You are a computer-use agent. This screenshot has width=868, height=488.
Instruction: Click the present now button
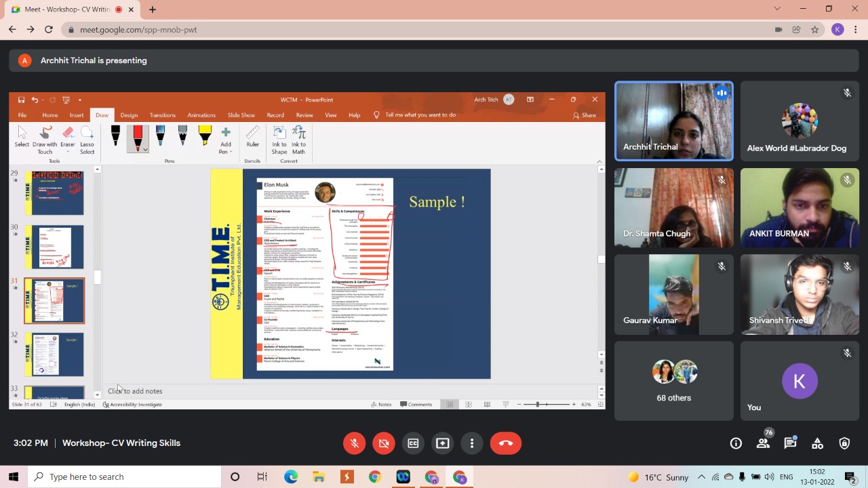pos(442,443)
